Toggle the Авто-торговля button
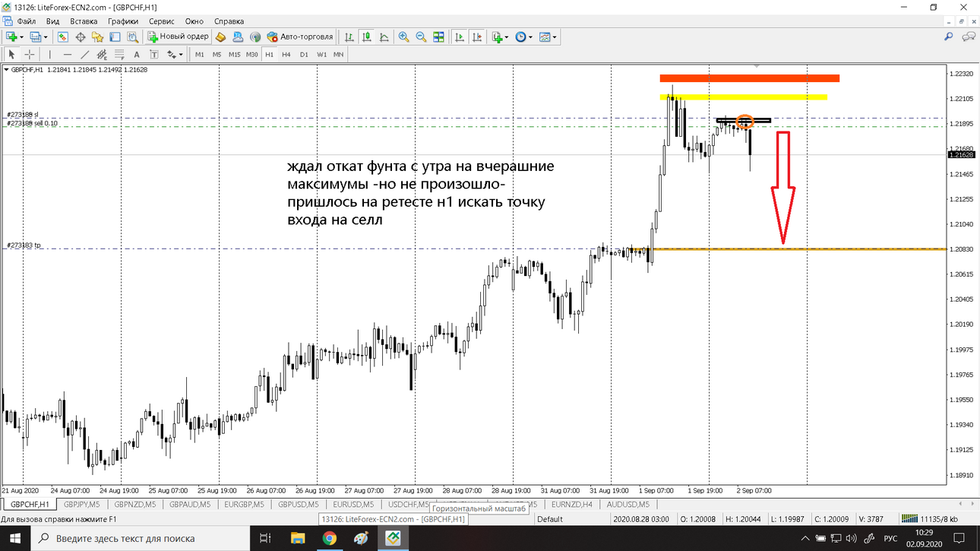 [300, 36]
